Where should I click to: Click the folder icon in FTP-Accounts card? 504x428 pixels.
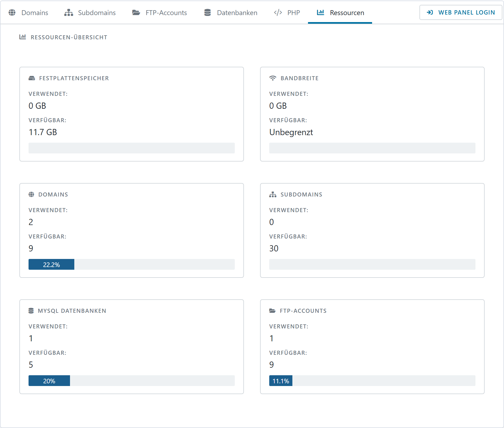(x=272, y=311)
